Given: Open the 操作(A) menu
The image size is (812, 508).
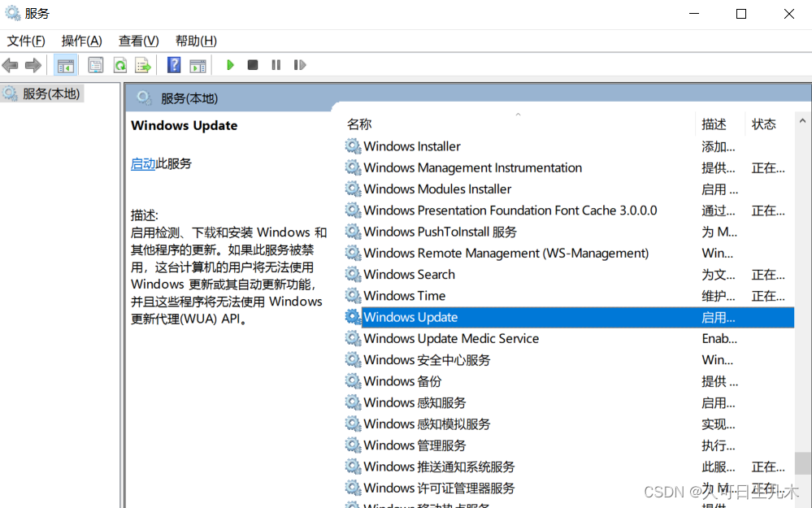Looking at the screenshot, I should click(81, 41).
